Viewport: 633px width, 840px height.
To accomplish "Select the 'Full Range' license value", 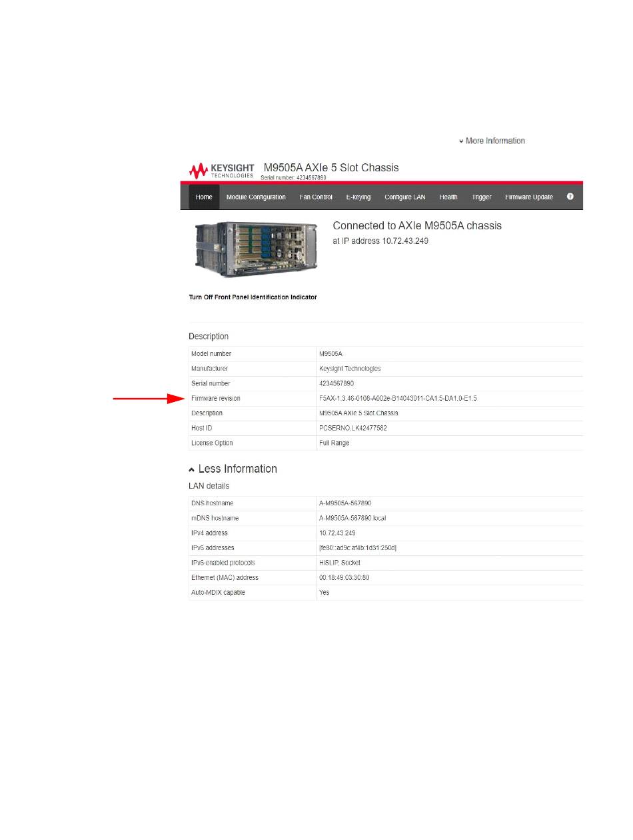I will pyautogui.click(x=334, y=443).
